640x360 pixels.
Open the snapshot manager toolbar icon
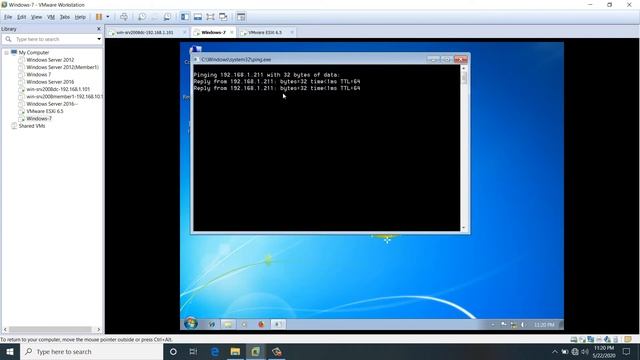(167, 17)
